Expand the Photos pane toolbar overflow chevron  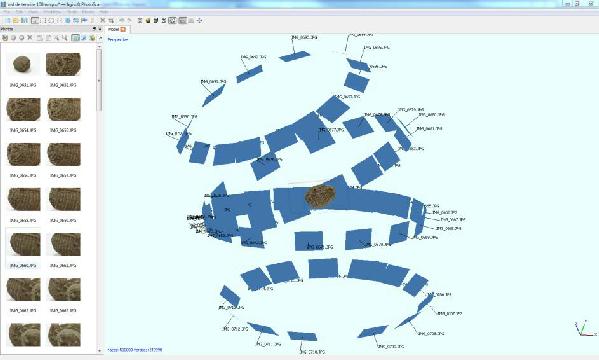click(x=101, y=38)
